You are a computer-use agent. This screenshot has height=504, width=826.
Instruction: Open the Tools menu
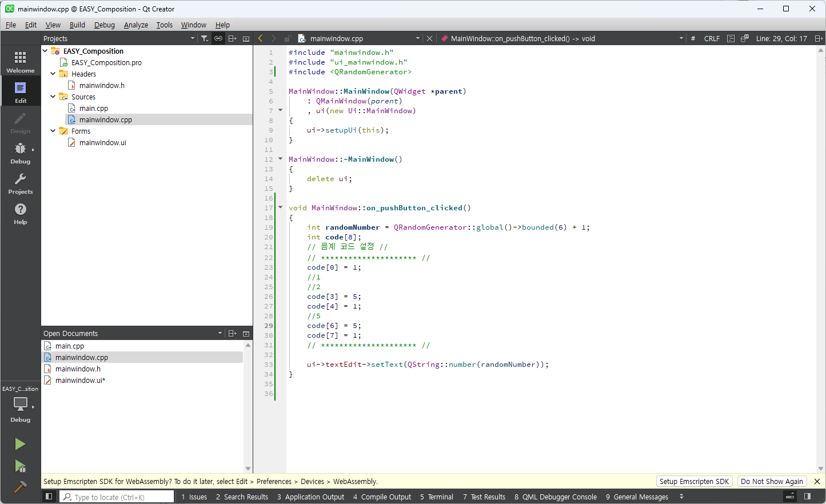pos(165,25)
